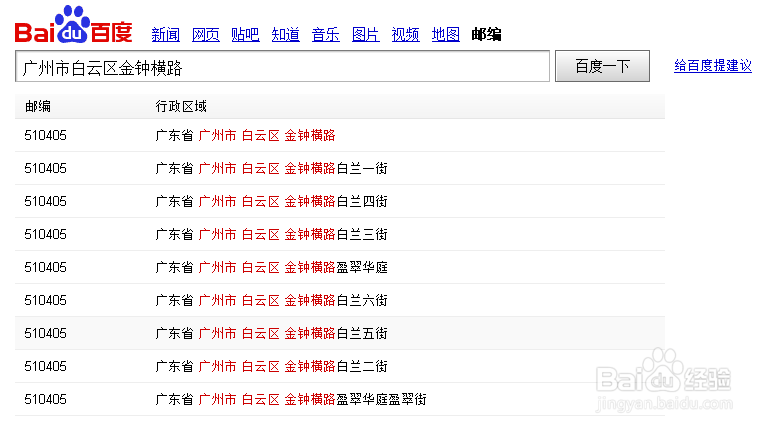The height and width of the screenshot is (431, 778).
Task: Focus the search box with 广州市白云区金钟横路
Action: 282,66
